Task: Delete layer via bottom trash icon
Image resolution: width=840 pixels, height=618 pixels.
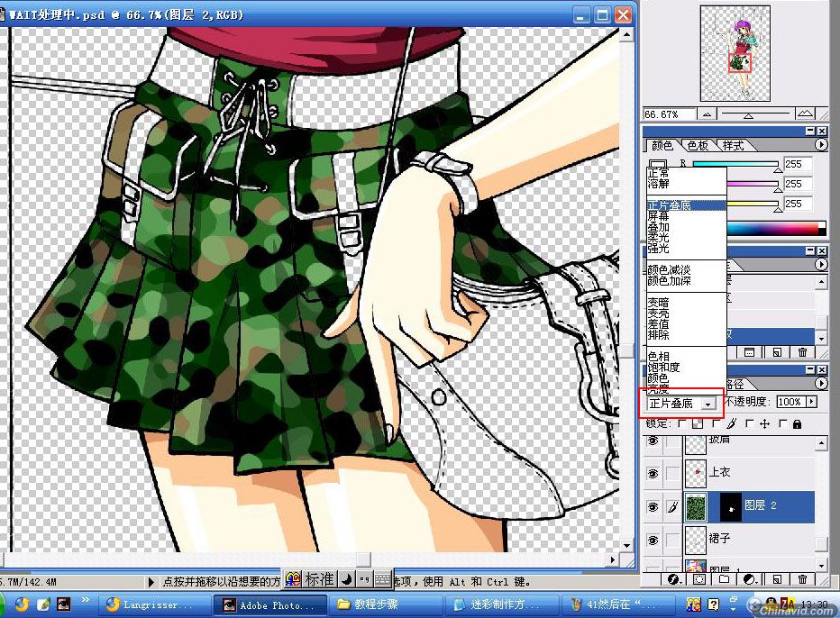Action: point(802,579)
